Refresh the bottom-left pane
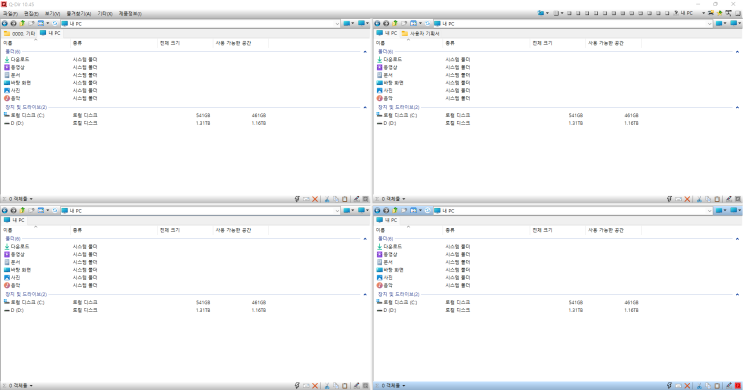The height and width of the screenshot is (390, 743). tap(55, 210)
